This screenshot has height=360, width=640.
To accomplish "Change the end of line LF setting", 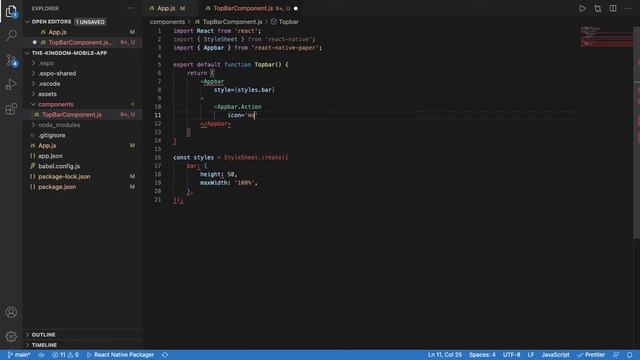I will tap(531, 355).
